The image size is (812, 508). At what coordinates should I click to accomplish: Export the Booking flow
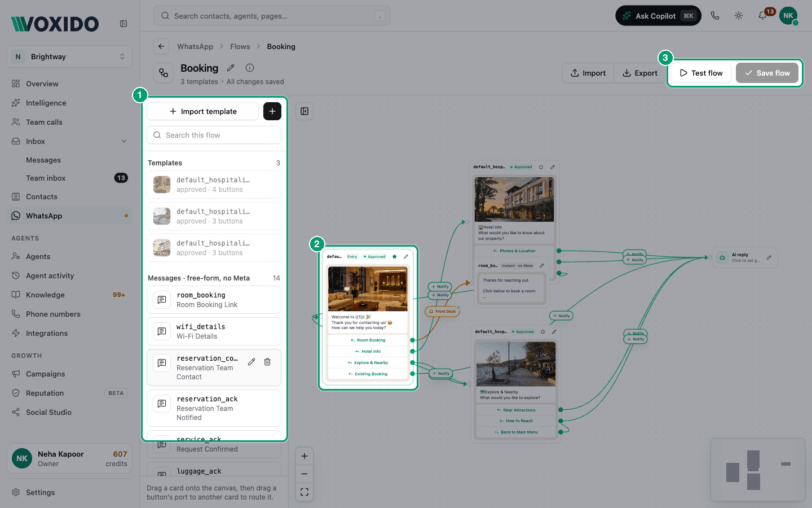(x=639, y=73)
